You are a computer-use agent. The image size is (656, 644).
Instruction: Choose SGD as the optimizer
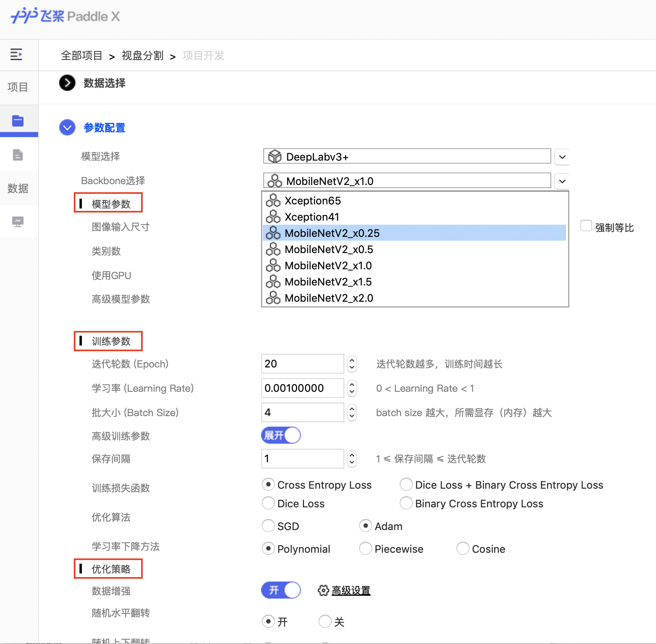click(x=268, y=526)
